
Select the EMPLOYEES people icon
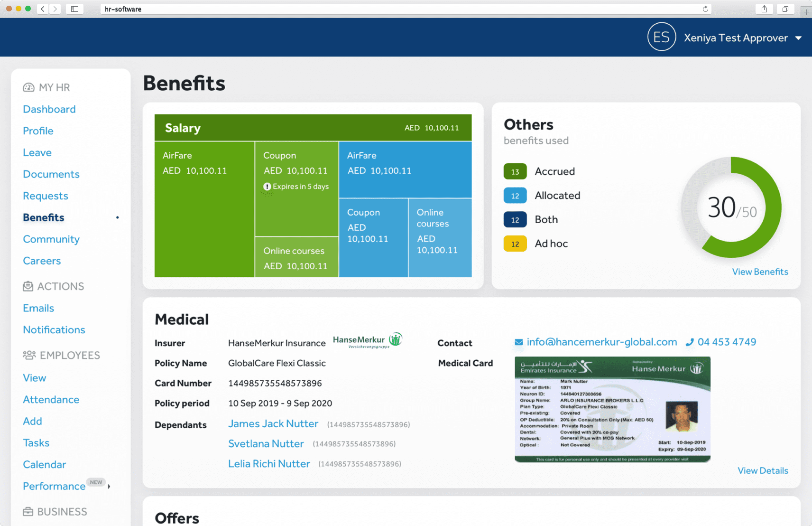28,355
